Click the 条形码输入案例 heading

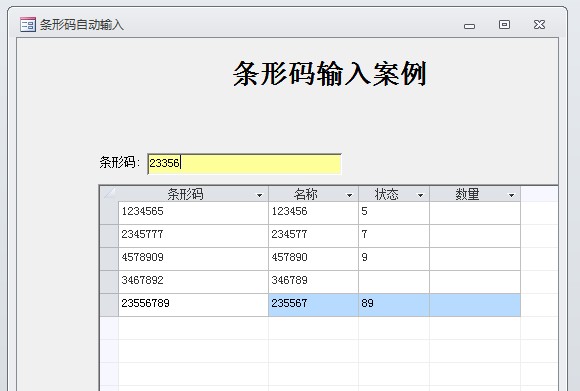click(x=330, y=74)
